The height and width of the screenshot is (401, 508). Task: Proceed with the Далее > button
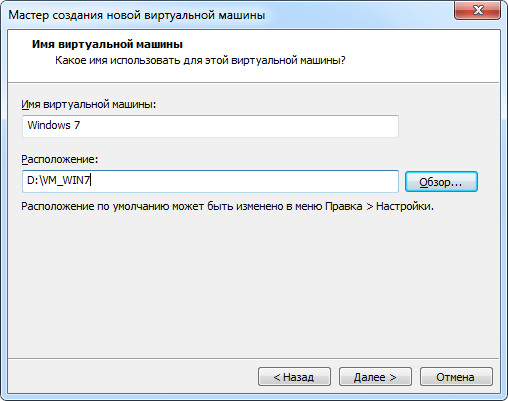375,377
